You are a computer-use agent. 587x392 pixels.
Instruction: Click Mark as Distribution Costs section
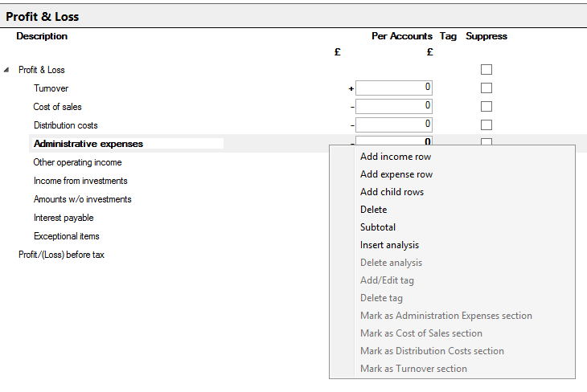coord(432,351)
